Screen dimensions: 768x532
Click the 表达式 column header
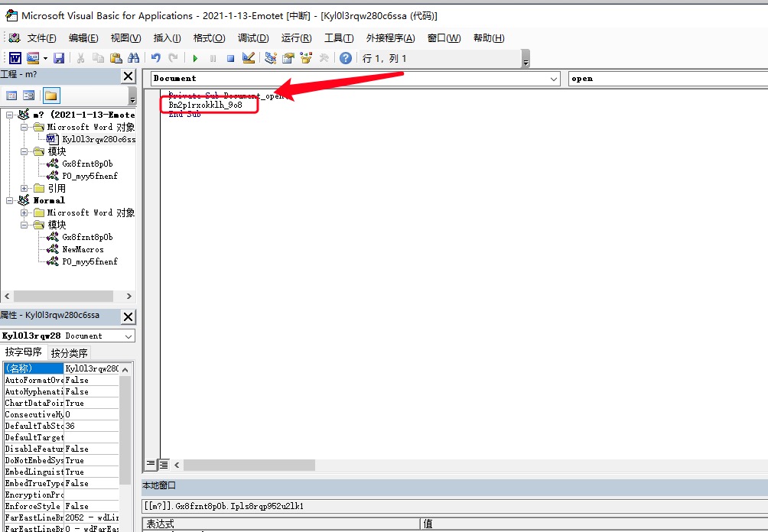[x=281, y=524]
